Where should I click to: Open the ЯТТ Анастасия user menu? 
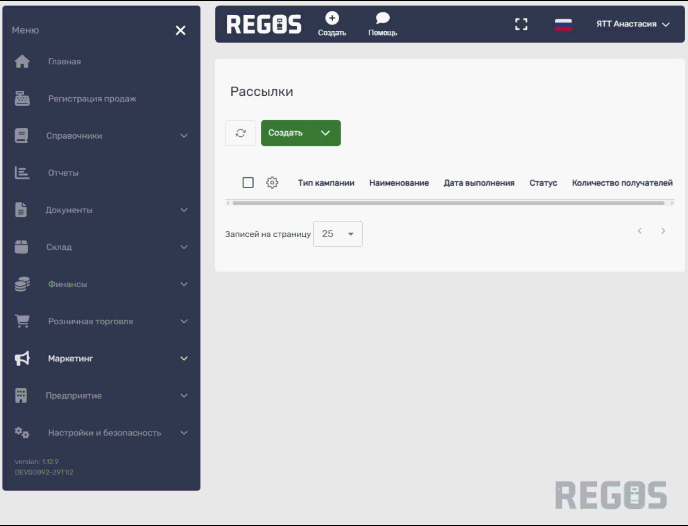[x=633, y=24]
